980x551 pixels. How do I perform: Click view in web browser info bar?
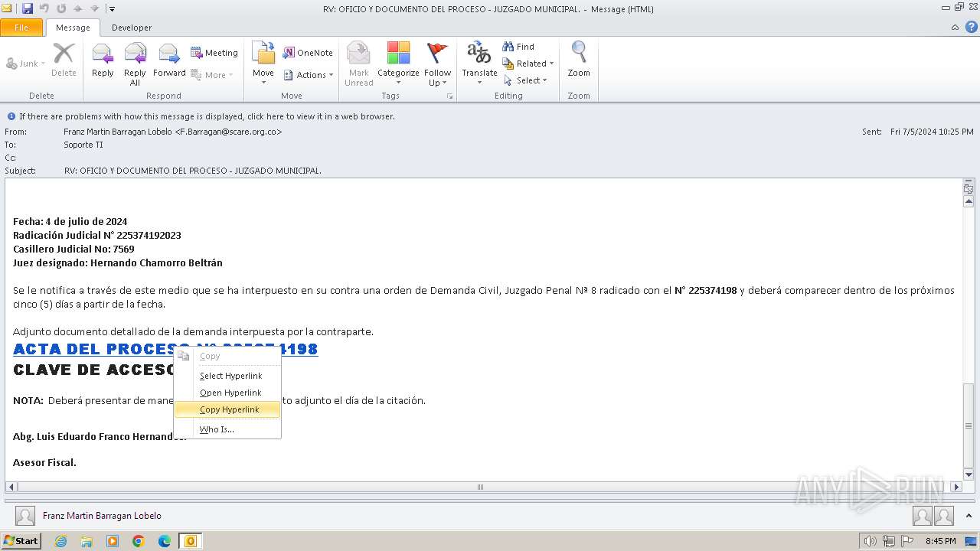tap(207, 116)
